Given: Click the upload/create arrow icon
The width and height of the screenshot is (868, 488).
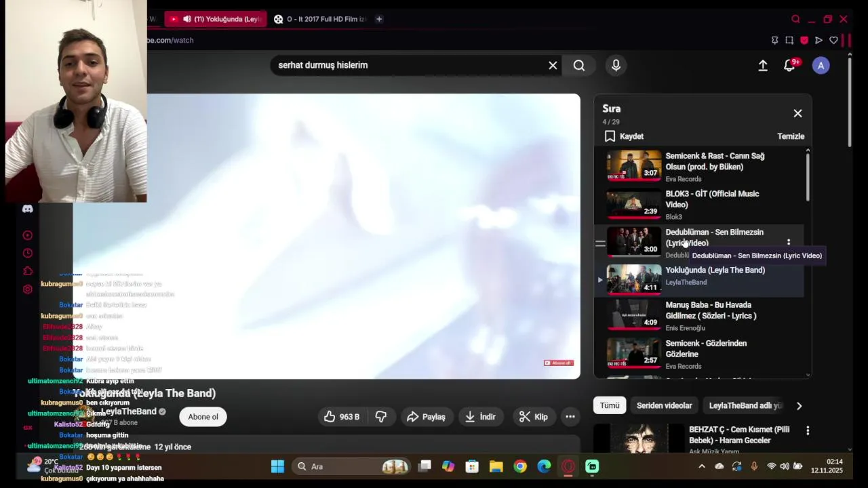Looking at the screenshot, I should coord(763,65).
